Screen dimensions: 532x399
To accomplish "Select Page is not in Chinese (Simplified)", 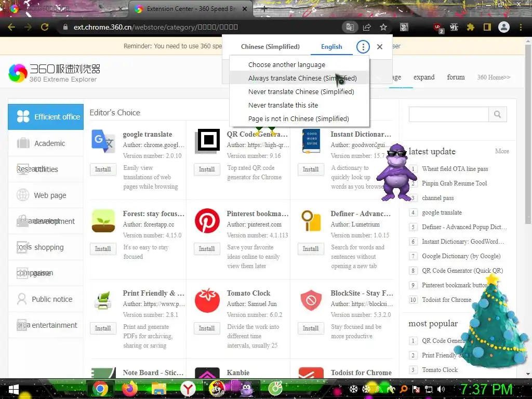I will 299,119.
